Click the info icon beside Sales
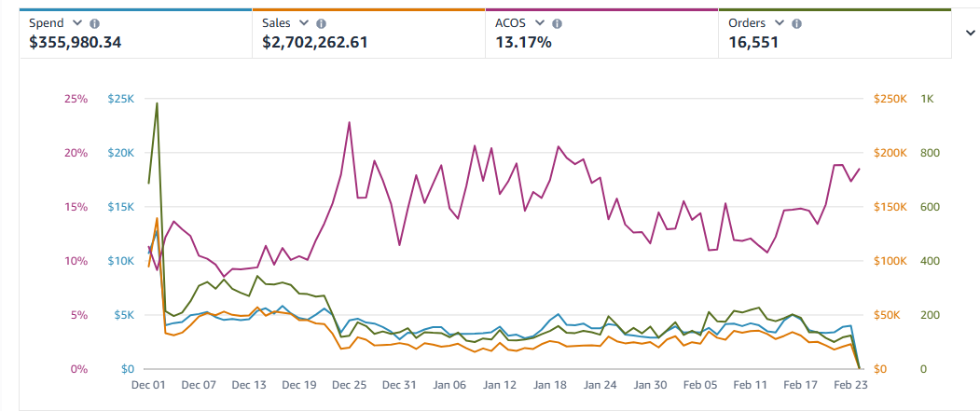 (x=321, y=23)
